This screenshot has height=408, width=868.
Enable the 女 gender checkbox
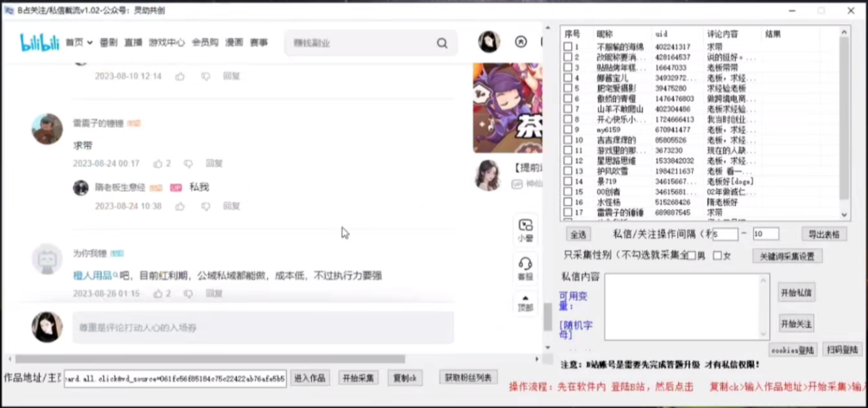[717, 255]
